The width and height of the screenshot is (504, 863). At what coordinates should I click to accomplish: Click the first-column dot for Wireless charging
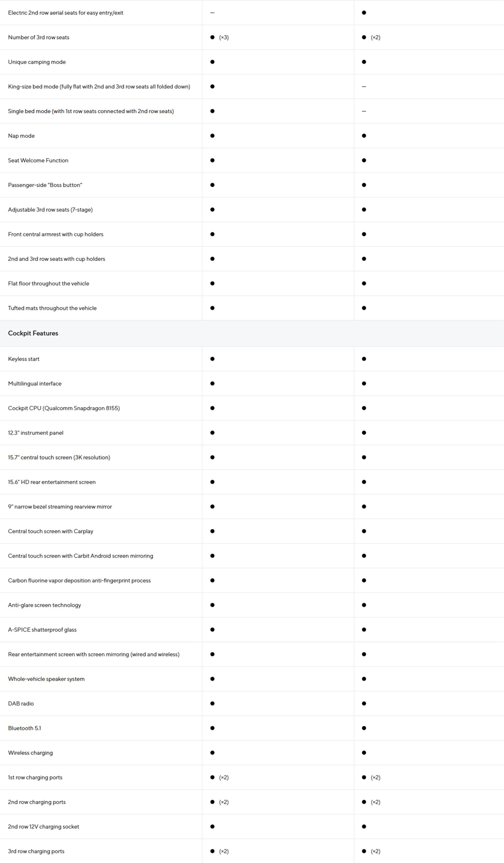click(x=213, y=753)
